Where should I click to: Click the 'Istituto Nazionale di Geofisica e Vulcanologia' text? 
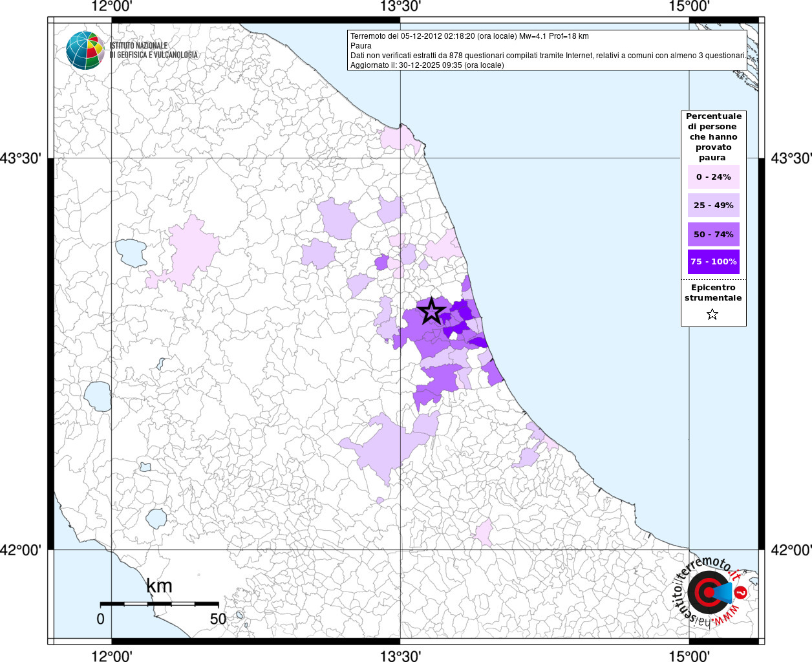click(154, 50)
